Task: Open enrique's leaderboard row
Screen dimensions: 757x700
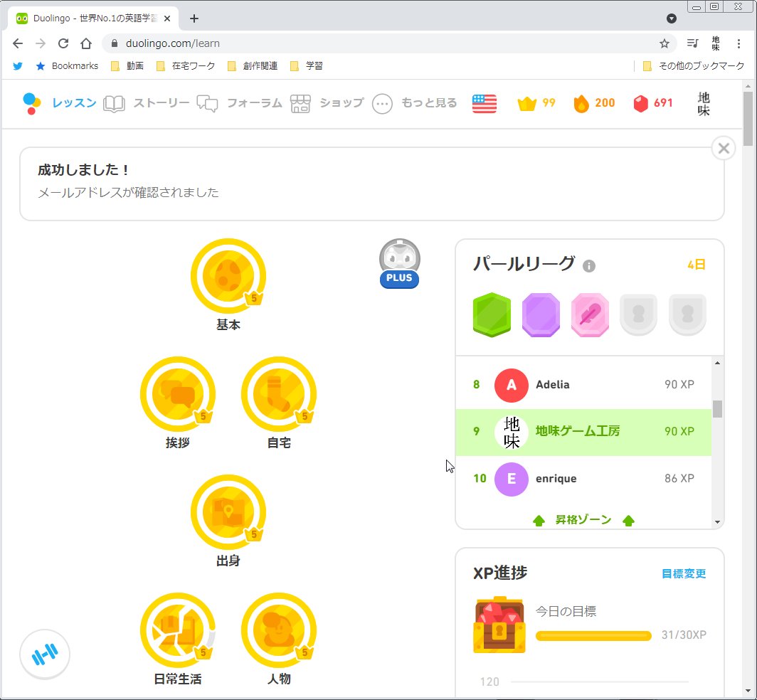Action: click(x=583, y=479)
